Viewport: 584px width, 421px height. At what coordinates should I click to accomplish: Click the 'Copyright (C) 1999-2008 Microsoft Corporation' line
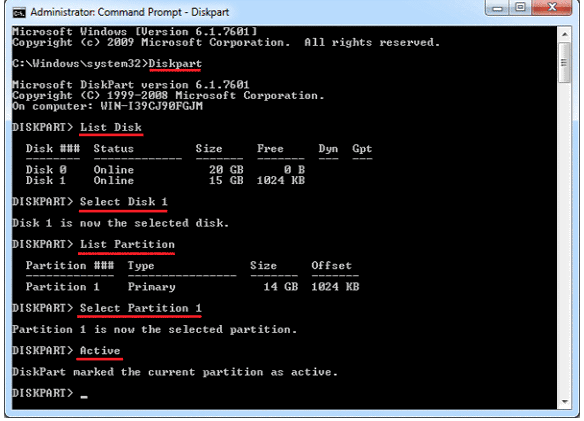click(168, 96)
